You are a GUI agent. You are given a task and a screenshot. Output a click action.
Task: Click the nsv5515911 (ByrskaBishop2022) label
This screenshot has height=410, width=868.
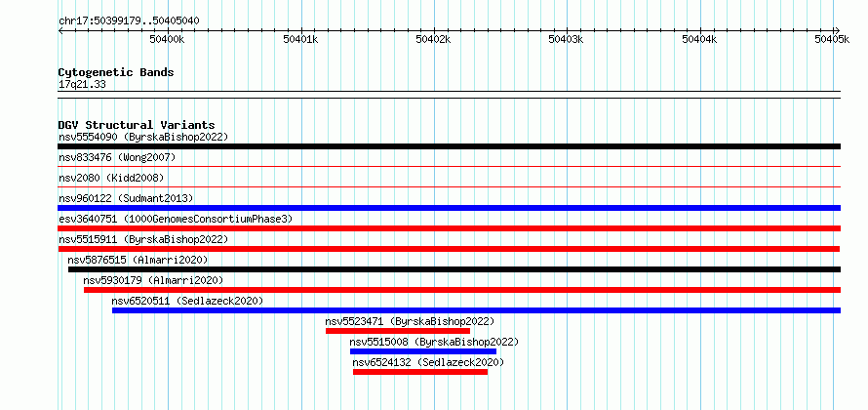coord(143,239)
